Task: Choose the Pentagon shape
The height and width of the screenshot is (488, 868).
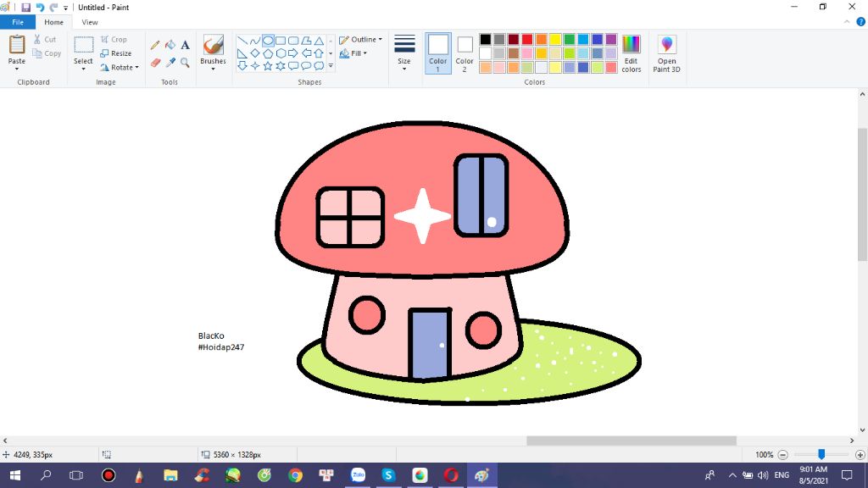Action: (268, 53)
